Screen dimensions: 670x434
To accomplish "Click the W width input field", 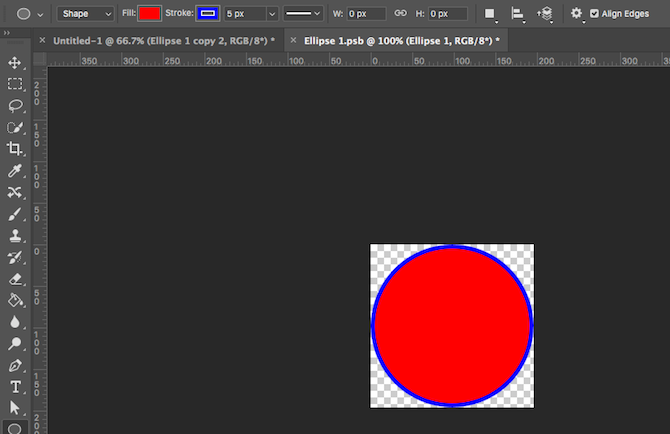I will pos(366,14).
